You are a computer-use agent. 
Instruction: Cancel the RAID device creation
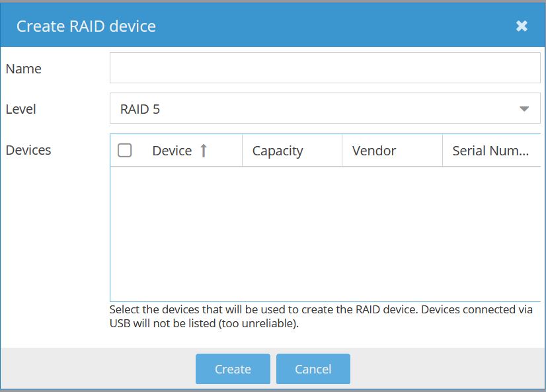click(x=313, y=369)
